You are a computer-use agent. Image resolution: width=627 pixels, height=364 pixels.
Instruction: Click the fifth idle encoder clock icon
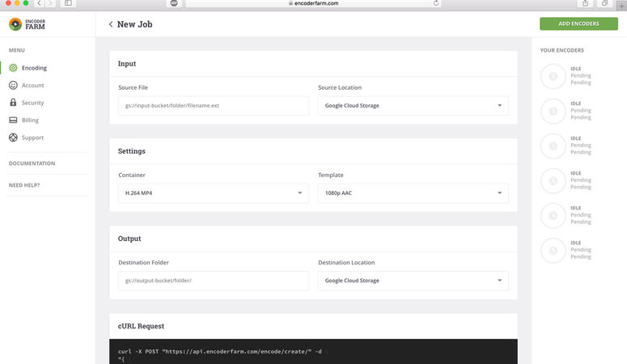click(553, 216)
